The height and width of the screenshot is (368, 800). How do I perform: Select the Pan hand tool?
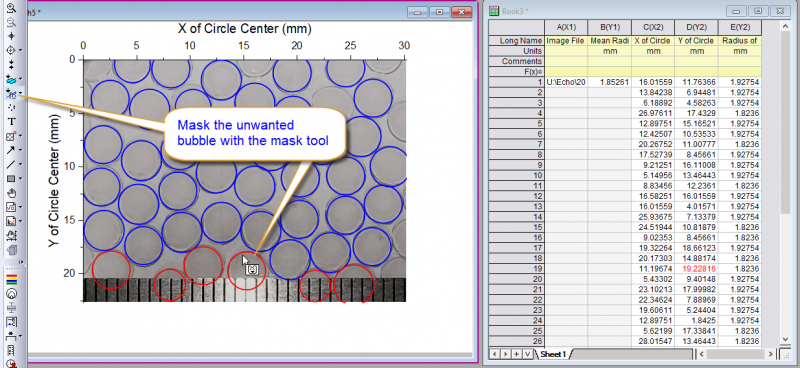coord(11,193)
